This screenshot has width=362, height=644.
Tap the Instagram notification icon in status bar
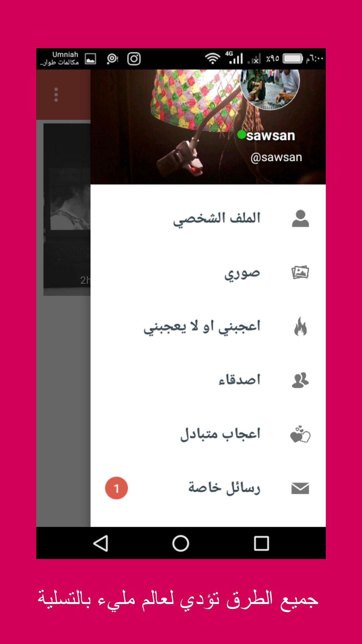pos(134,59)
